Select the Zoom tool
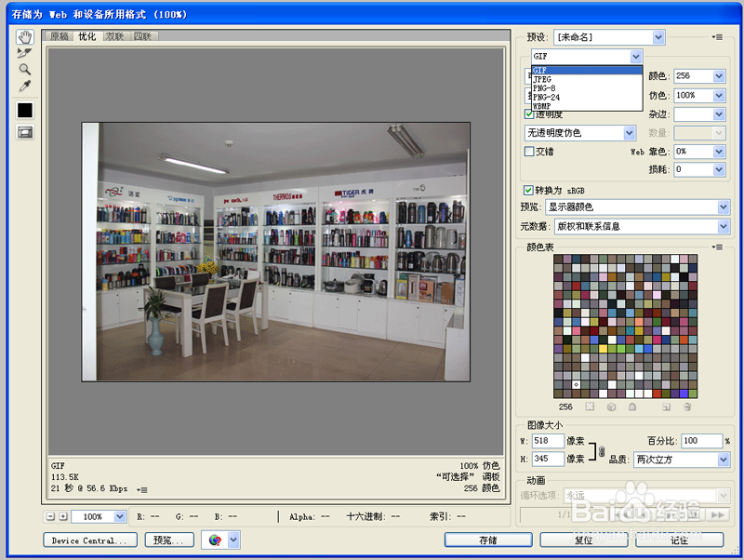The width and height of the screenshot is (744, 560). [x=25, y=69]
